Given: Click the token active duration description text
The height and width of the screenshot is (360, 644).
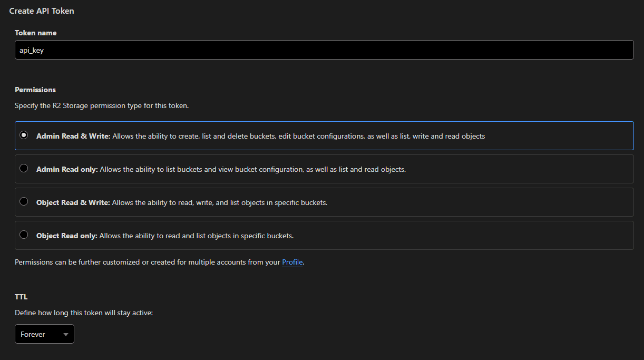Looking at the screenshot, I should [x=84, y=313].
